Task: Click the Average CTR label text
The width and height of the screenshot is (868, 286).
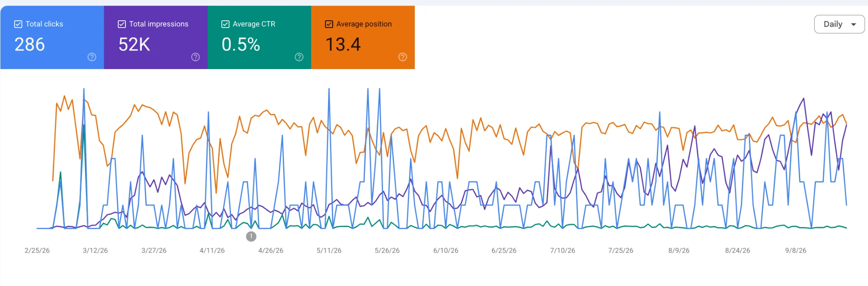Action: pyautogui.click(x=254, y=24)
